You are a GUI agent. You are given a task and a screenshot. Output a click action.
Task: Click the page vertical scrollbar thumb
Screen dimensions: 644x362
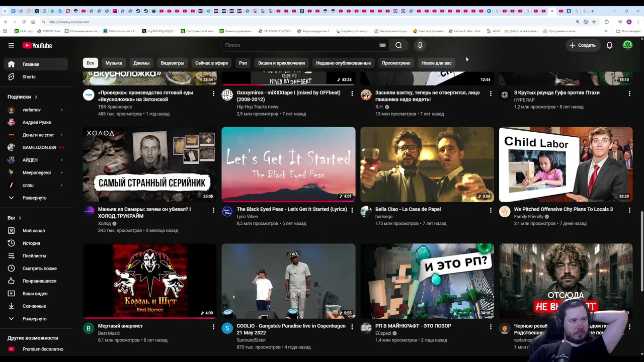641,251
